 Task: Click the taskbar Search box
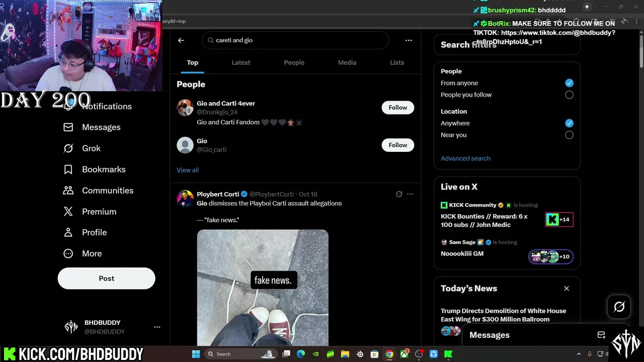(x=241, y=354)
